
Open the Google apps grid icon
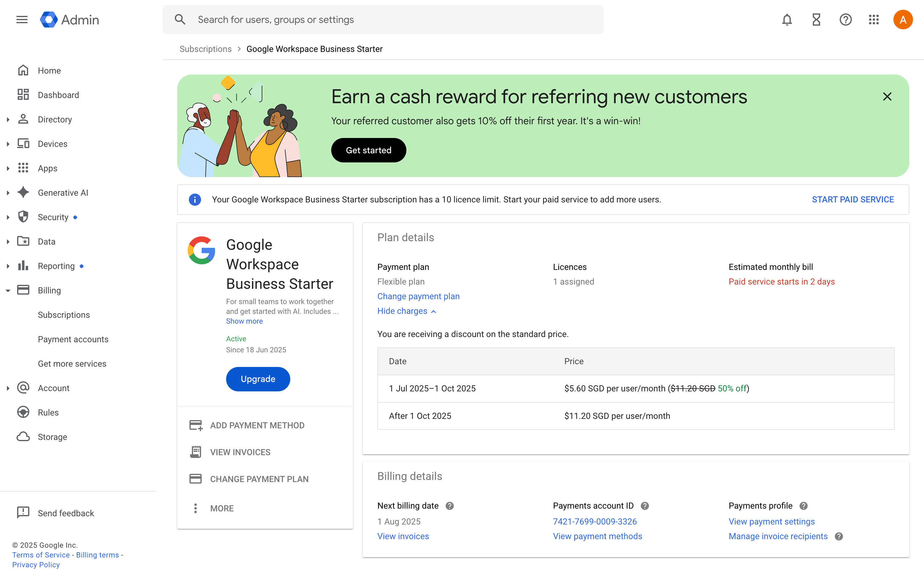pyautogui.click(x=874, y=20)
